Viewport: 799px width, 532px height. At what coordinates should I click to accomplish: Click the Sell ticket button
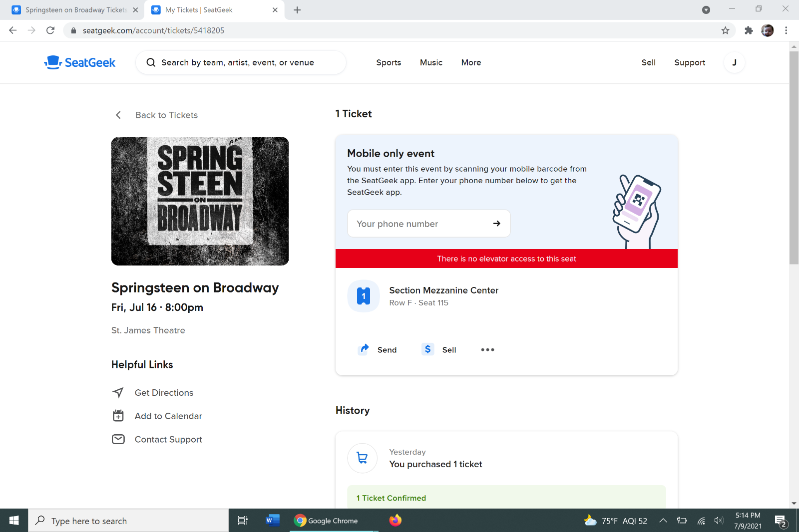click(x=439, y=349)
